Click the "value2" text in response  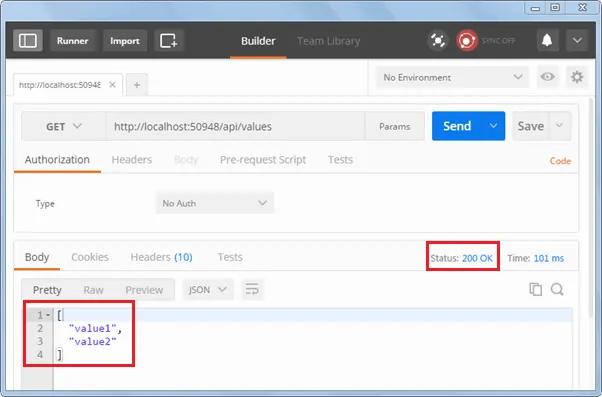(x=93, y=341)
